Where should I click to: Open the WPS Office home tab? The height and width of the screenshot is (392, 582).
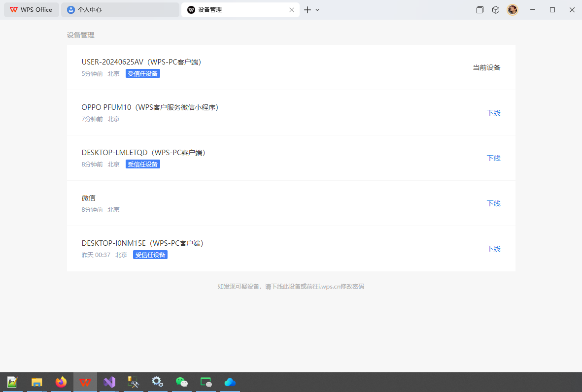tap(31, 10)
